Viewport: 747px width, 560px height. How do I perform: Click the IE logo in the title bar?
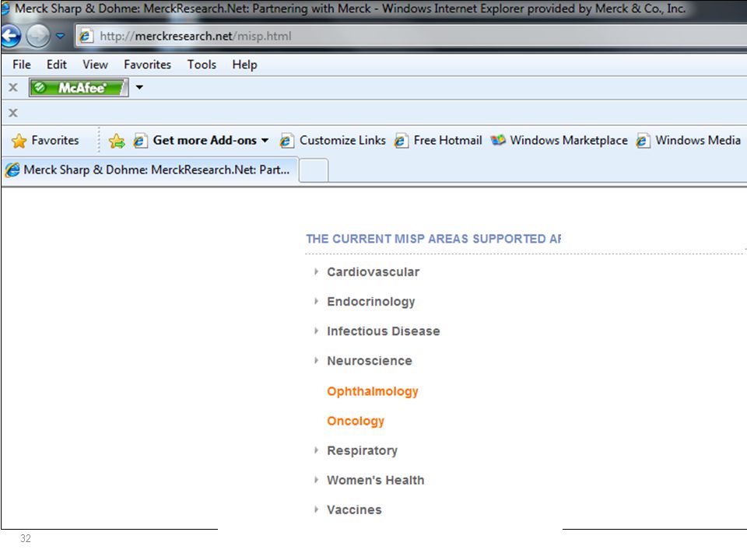pyautogui.click(x=5, y=8)
